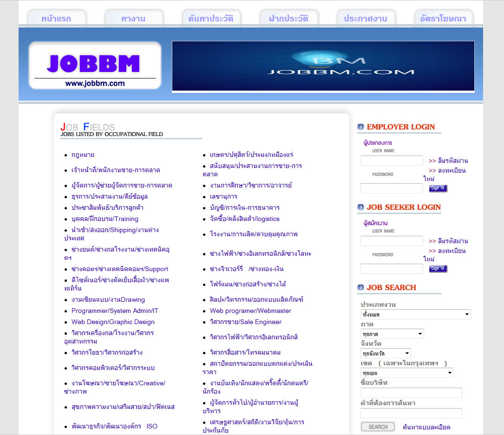The image size is (504, 435).
Task: Click the JOBBM logo image
Action: coord(95,65)
